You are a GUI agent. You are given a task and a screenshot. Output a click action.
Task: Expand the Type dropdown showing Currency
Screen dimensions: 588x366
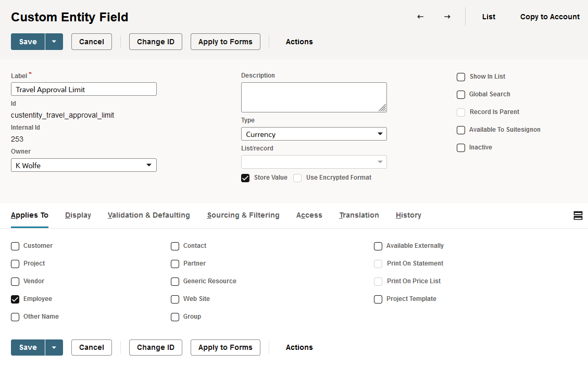[314, 134]
